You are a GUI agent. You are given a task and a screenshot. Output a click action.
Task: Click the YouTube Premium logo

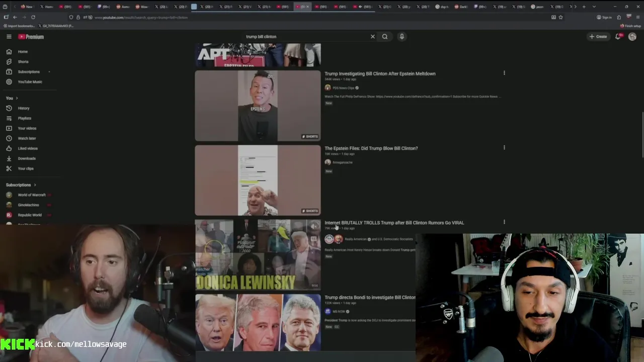(31, 37)
